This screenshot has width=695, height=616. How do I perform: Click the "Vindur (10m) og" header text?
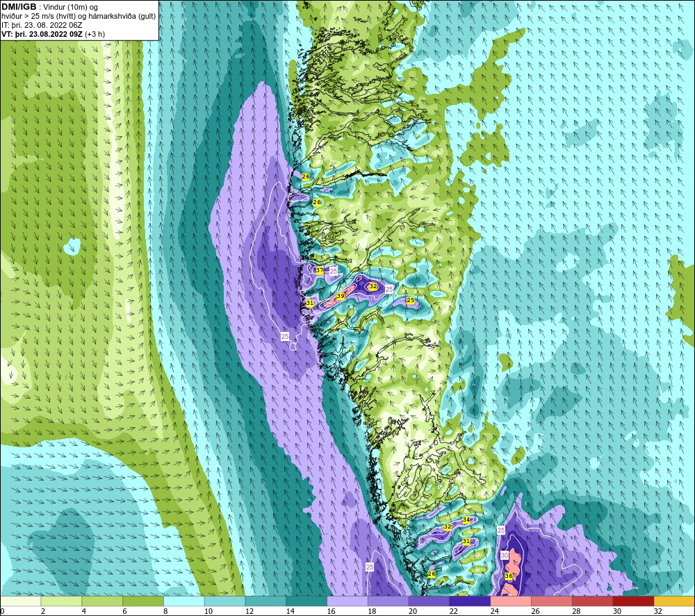click(x=70, y=8)
